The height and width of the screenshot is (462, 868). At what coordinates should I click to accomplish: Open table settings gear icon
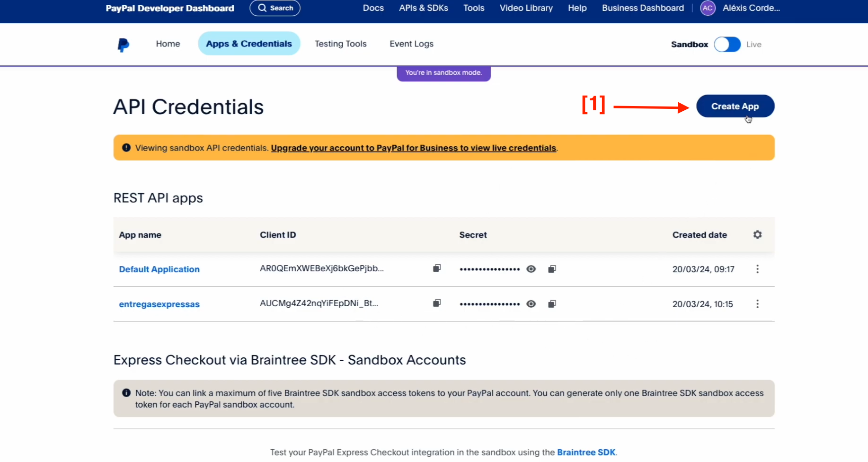point(757,235)
